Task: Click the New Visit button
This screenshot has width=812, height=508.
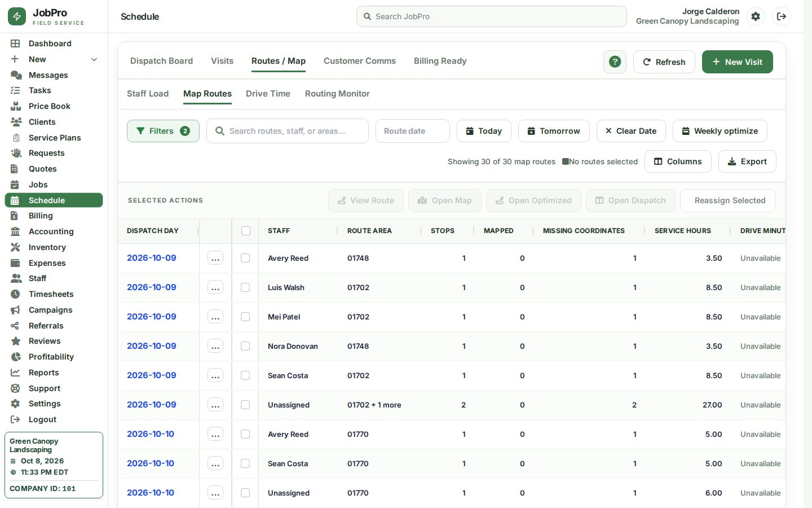Action: pyautogui.click(x=737, y=62)
